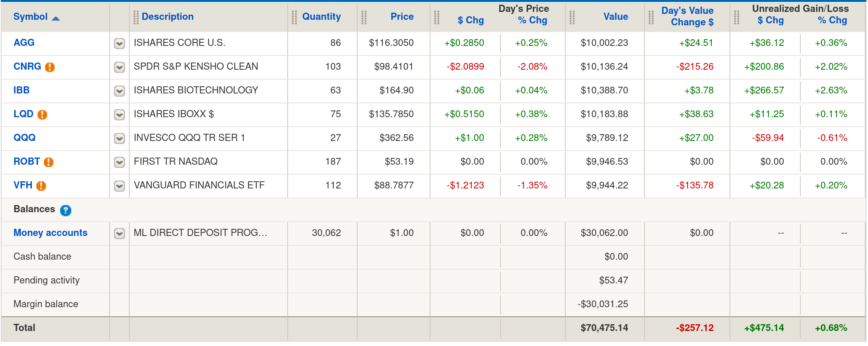The width and height of the screenshot is (868, 346).
Task: Grab the drag handle beside Value column
Action: pos(572,17)
